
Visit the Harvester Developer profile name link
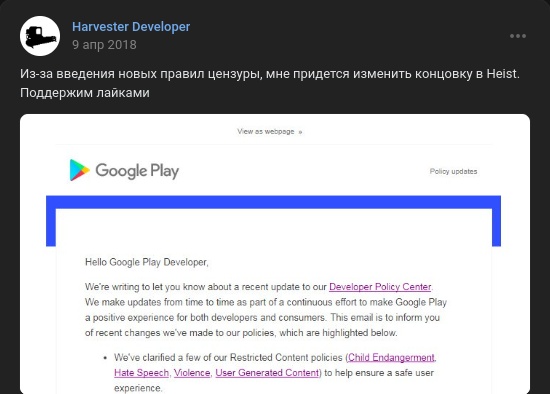(131, 27)
